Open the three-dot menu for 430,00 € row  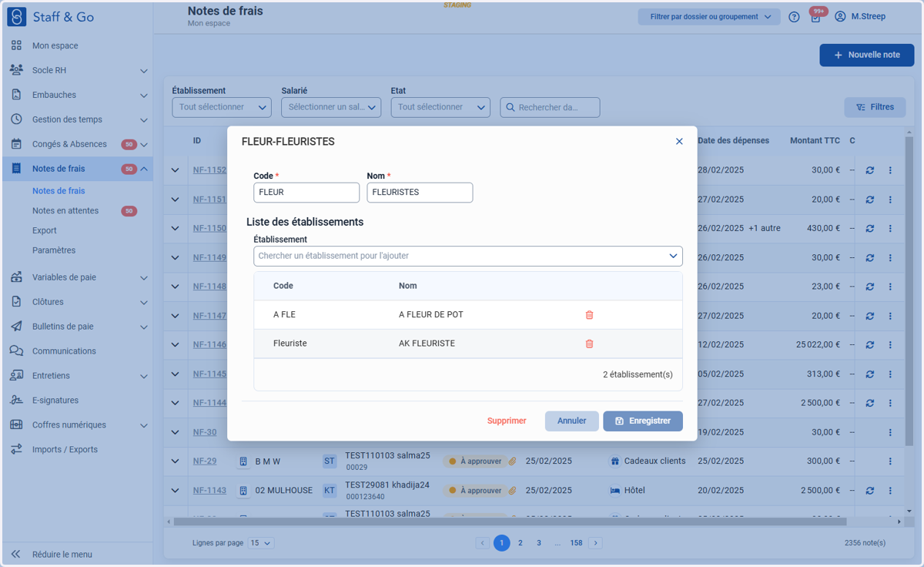[x=890, y=229]
